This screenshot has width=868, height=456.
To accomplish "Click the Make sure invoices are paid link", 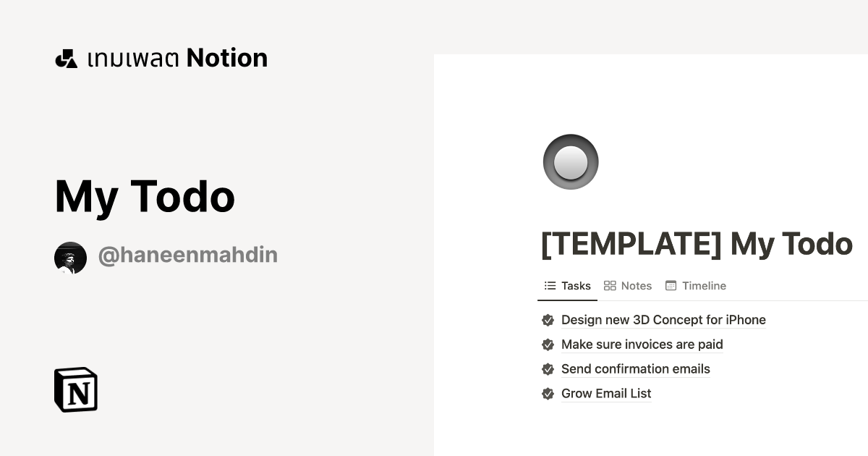I will (x=642, y=345).
